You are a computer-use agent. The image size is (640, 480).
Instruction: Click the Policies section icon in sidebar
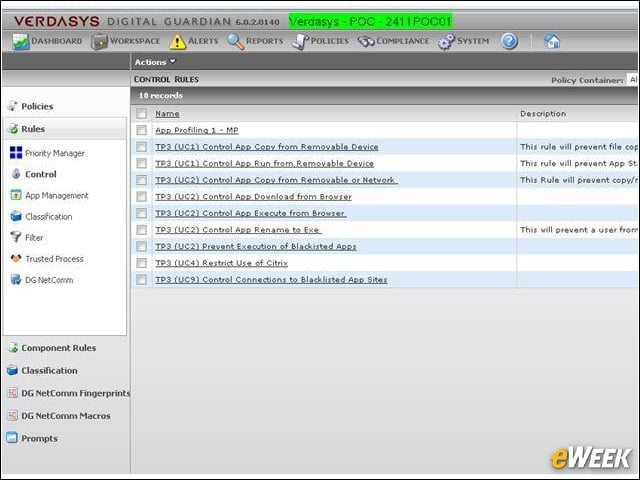point(13,106)
